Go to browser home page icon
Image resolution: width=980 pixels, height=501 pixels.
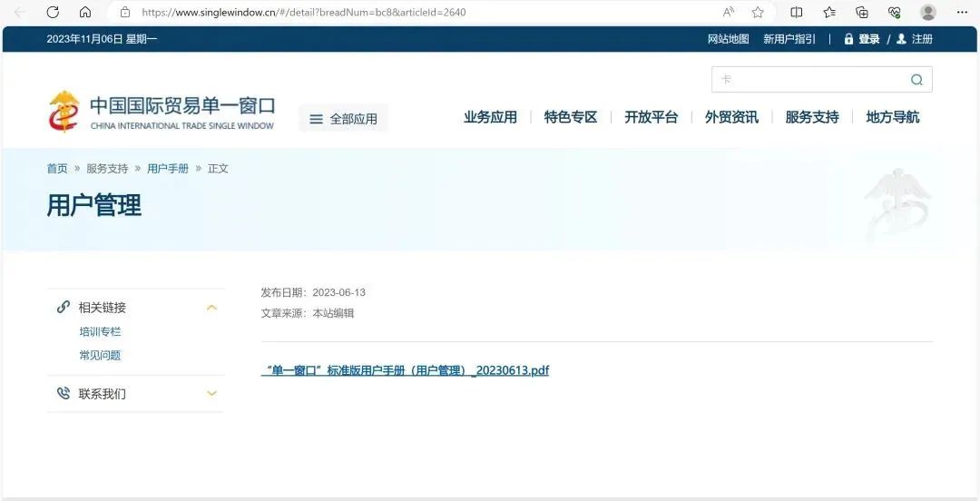tap(85, 13)
